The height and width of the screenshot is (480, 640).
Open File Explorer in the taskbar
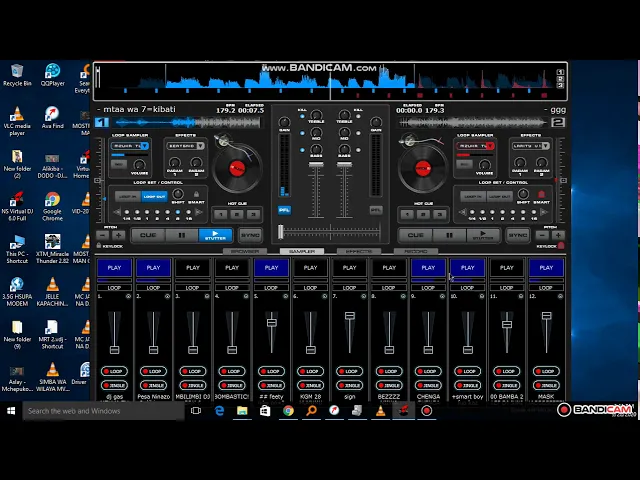point(242,411)
